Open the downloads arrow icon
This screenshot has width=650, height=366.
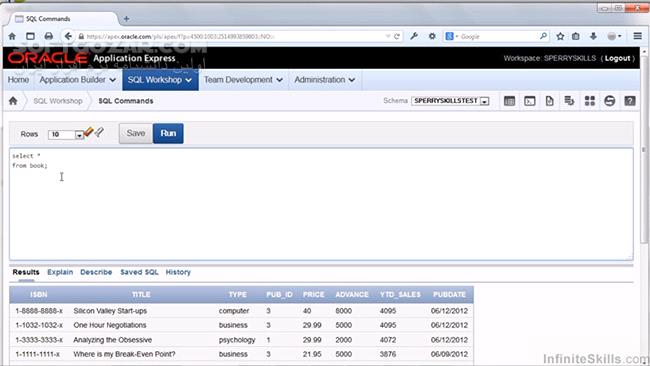pos(593,36)
